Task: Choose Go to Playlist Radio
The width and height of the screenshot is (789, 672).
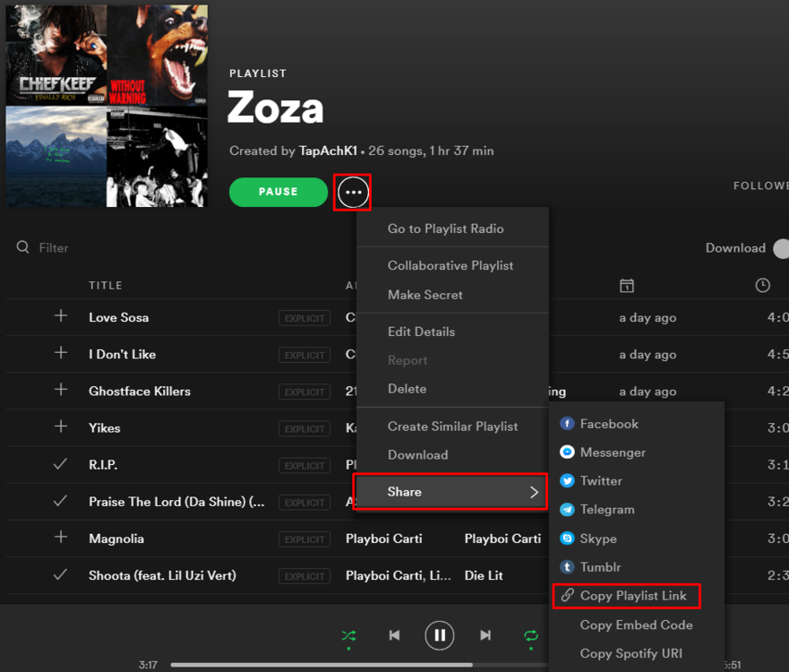Action: coord(445,228)
